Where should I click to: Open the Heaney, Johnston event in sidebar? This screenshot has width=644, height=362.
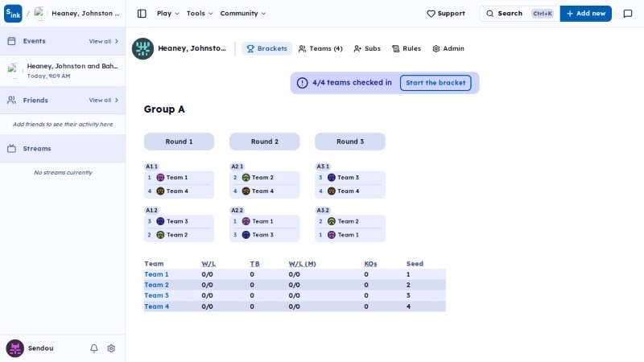tap(63, 71)
